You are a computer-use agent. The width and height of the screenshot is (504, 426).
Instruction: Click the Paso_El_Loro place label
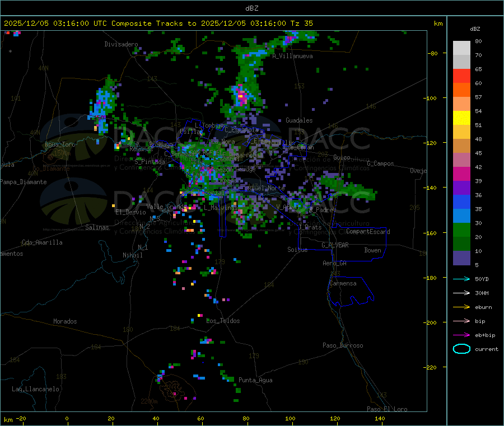point(387,409)
